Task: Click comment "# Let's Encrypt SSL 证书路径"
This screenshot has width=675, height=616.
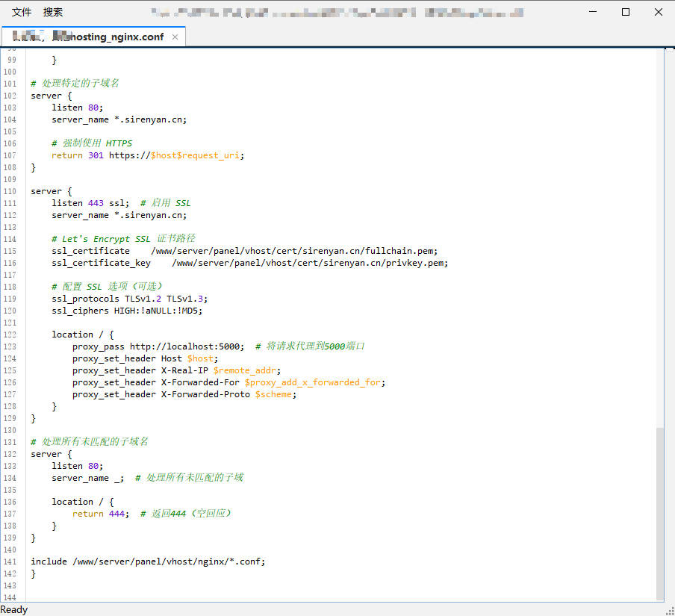Action: tap(123, 238)
